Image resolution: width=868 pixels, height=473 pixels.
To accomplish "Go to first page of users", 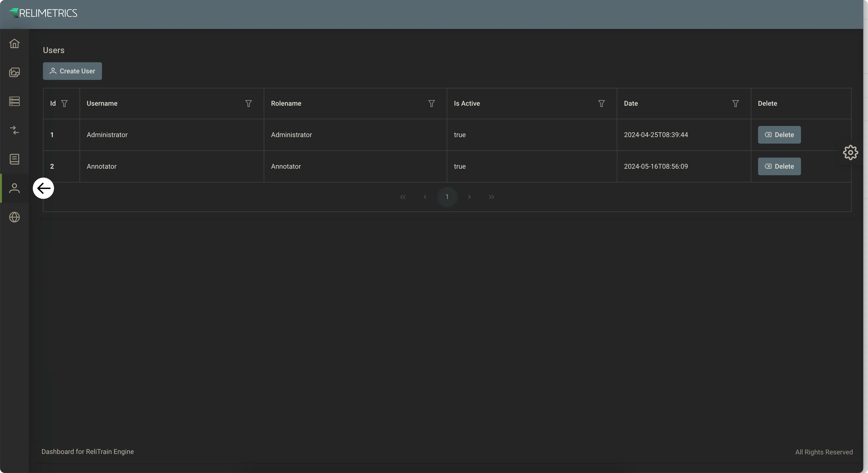I will tap(403, 197).
